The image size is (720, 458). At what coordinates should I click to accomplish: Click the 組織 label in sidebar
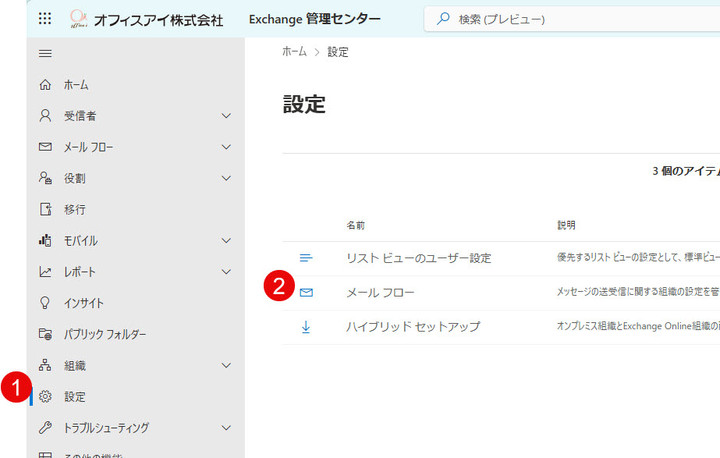click(75, 366)
